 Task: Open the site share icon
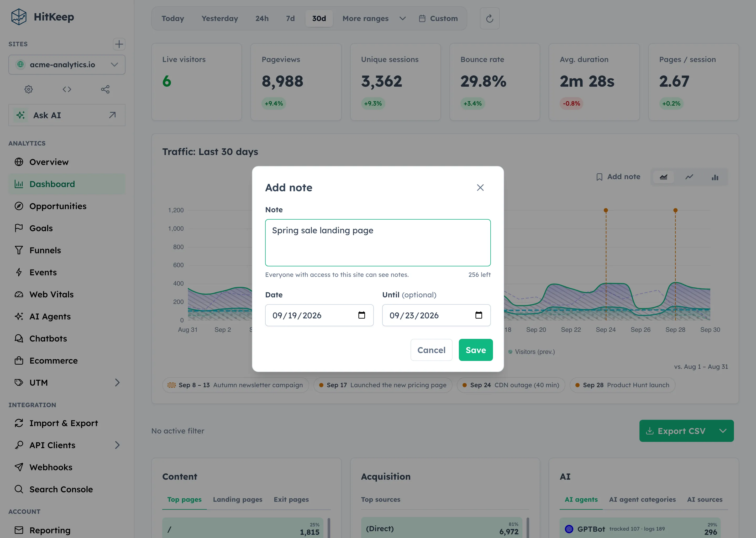tap(105, 89)
